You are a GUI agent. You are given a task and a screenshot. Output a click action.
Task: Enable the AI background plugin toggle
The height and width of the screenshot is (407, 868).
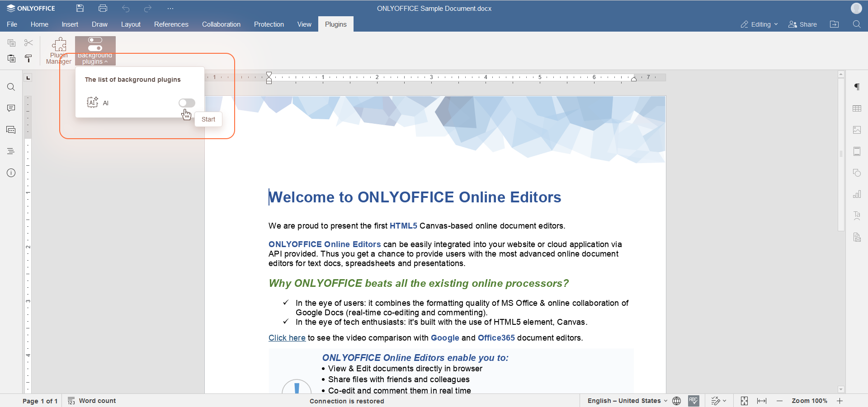(187, 103)
